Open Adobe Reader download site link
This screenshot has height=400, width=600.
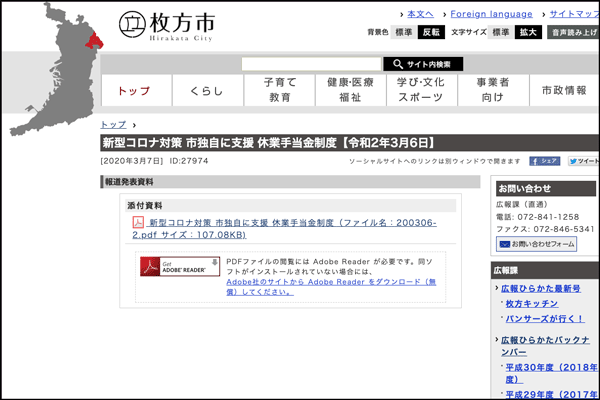tap(331, 287)
